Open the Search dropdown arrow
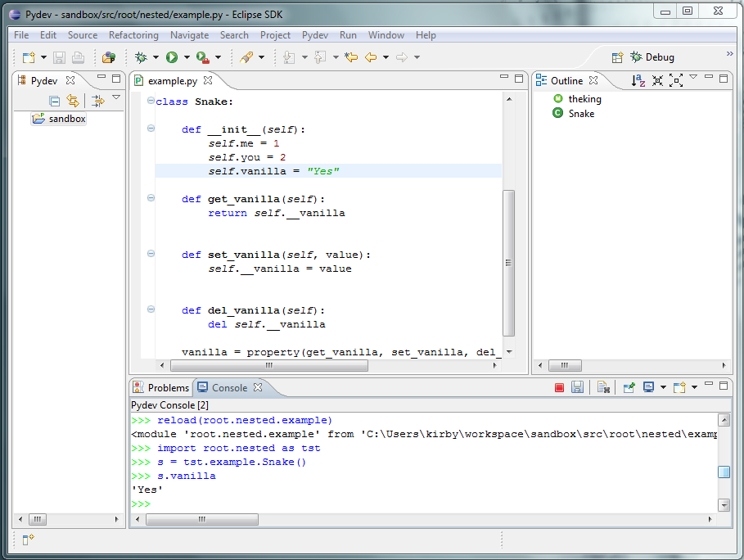Screen dimensions: 744x560 click(x=261, y=57)
